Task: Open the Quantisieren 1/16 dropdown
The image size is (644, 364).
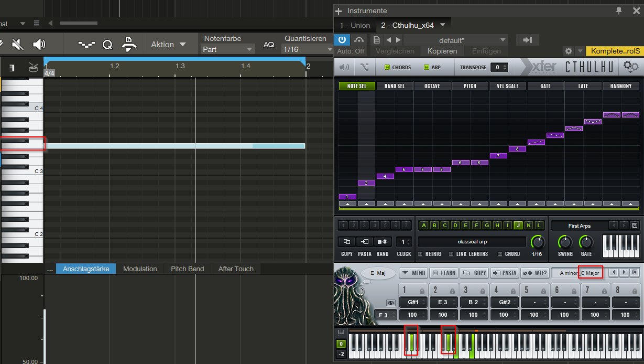Action: point(307,49)
